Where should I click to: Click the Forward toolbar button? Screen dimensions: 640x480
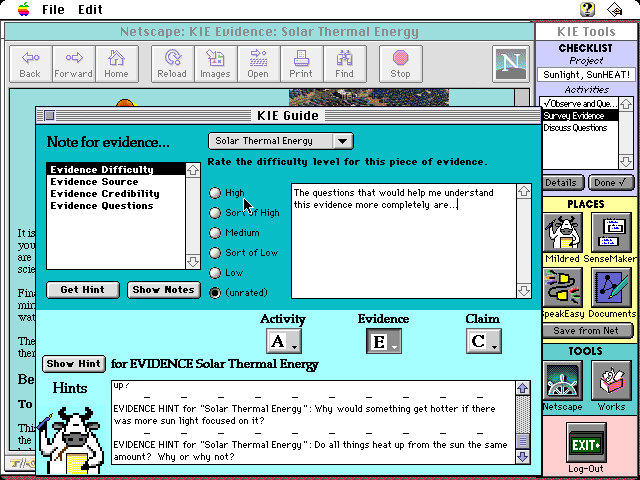click(73, 64)
